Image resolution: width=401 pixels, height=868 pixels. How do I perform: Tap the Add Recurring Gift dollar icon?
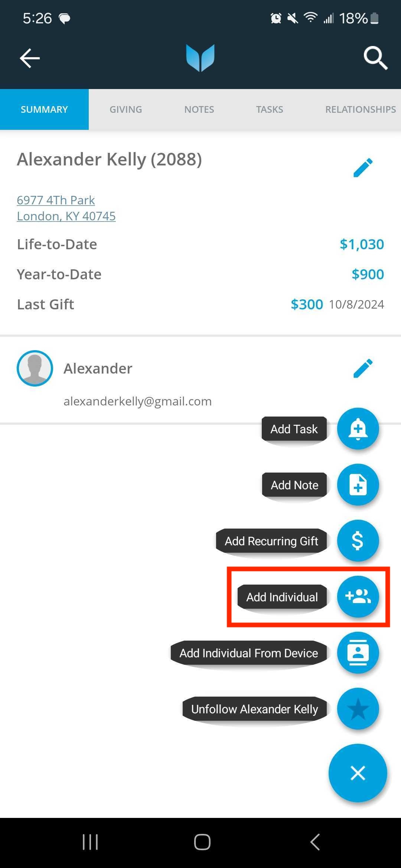click(x=358, y=541)
